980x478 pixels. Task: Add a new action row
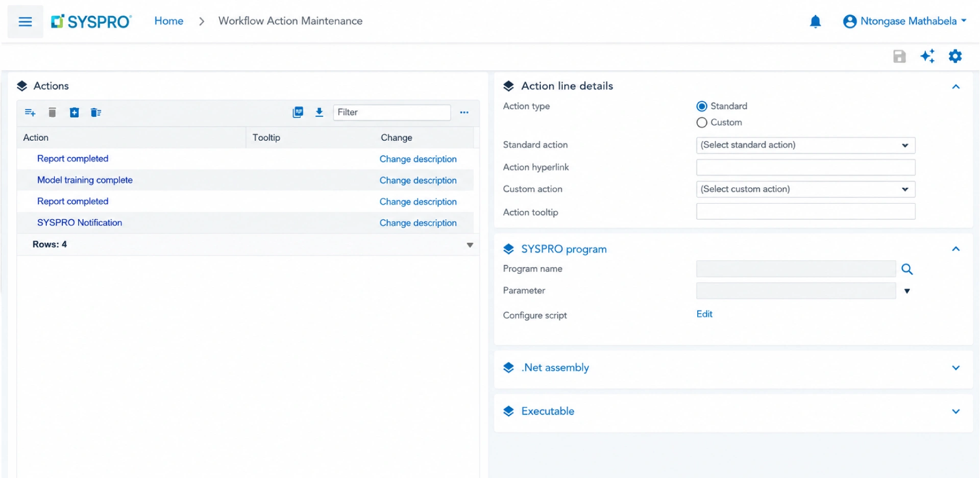[30, 113]
